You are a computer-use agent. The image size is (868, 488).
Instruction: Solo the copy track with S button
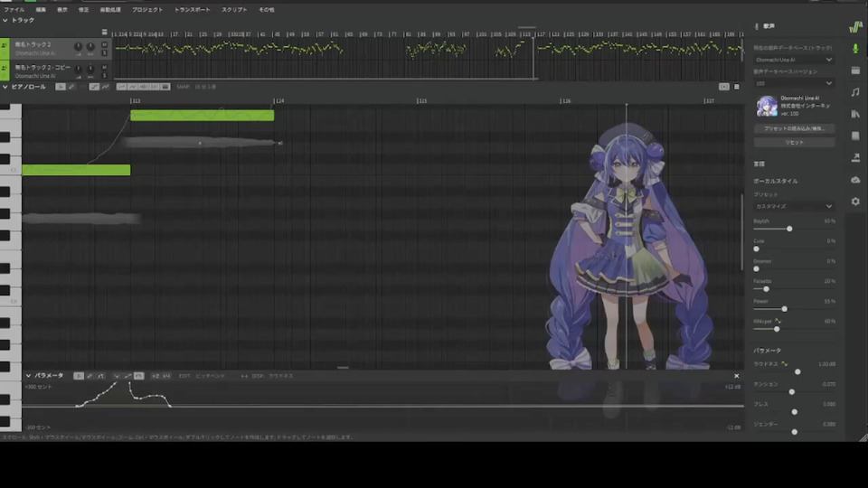(104, 75)
